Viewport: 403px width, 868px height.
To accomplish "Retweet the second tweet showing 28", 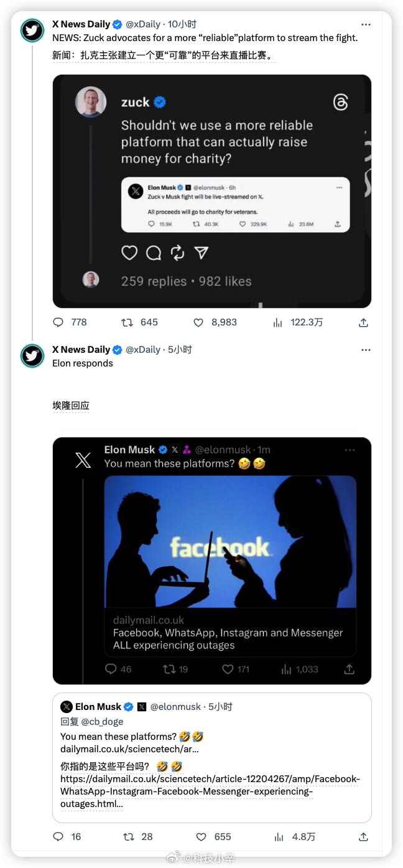I will [x=129, y=837].
